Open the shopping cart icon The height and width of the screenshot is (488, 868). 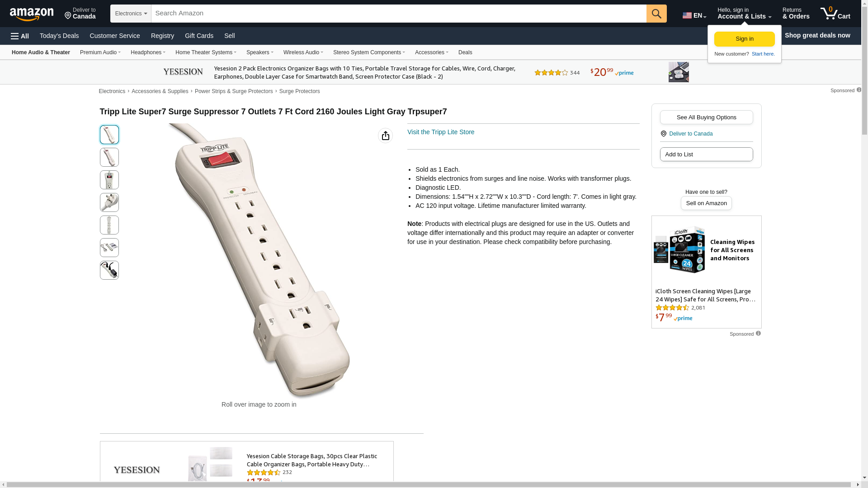coord(835,14)
